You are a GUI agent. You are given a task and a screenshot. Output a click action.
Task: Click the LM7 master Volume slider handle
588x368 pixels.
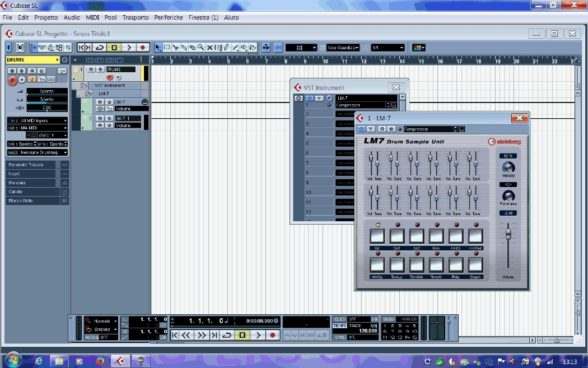click(508, 234)
